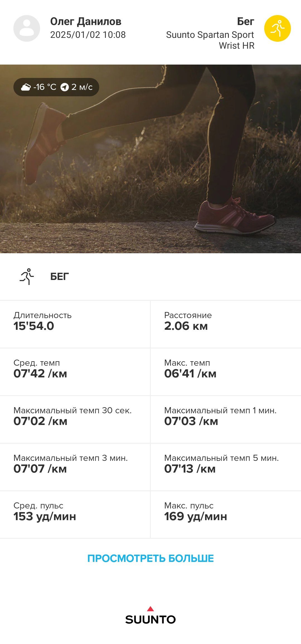Open the Длительность 15'54.0 stat

coord(75,324)
